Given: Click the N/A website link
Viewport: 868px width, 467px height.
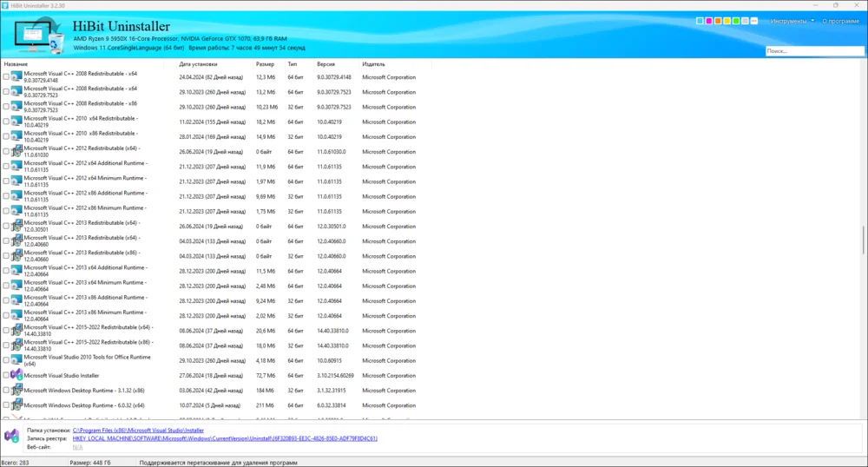Looking at the screenshot, I should pyautogui.click(x=77, y=446).
